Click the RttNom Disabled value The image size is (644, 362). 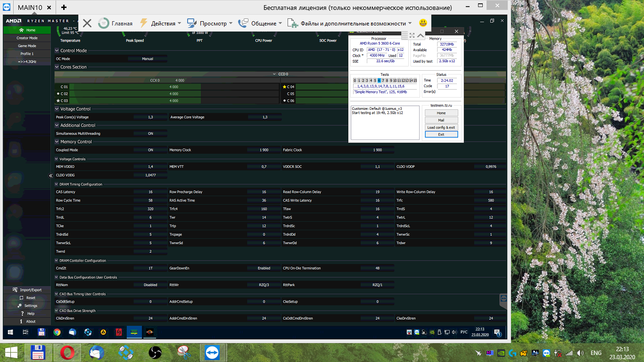coord(150,285)
